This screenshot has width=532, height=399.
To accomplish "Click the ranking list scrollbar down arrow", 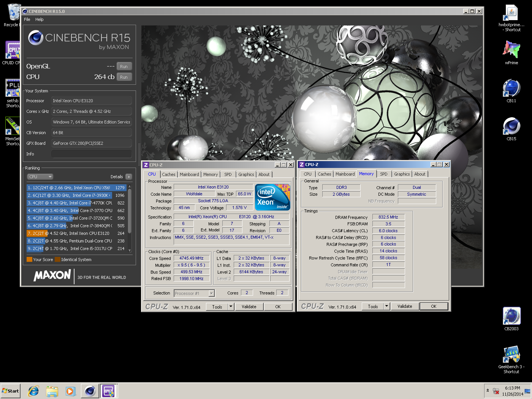I will pos(130,250).
